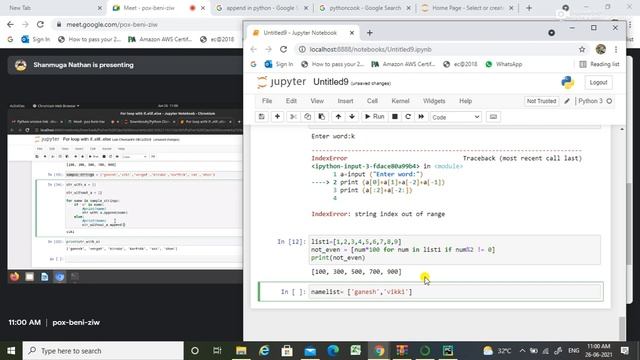
Task: Open profile avatar in Jupyter browser window
Action: click(600, 49)
